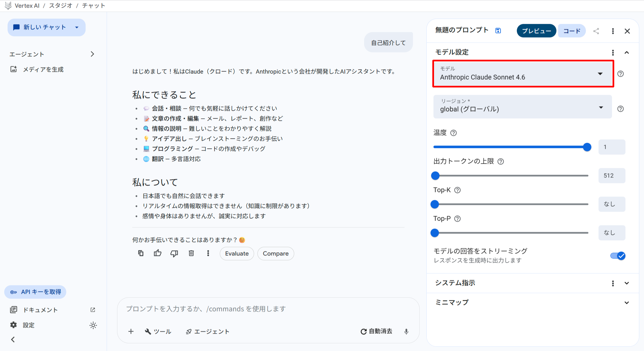Give a thumbs down to the response
Screen dimensions: 644x351
tap(174, 253)
